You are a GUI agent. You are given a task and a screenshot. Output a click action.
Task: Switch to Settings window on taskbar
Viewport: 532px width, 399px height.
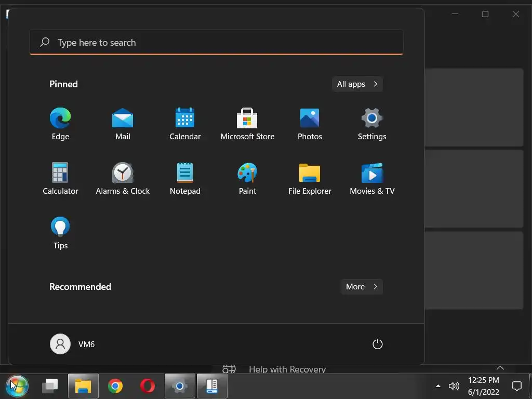(x=180, y=386)
